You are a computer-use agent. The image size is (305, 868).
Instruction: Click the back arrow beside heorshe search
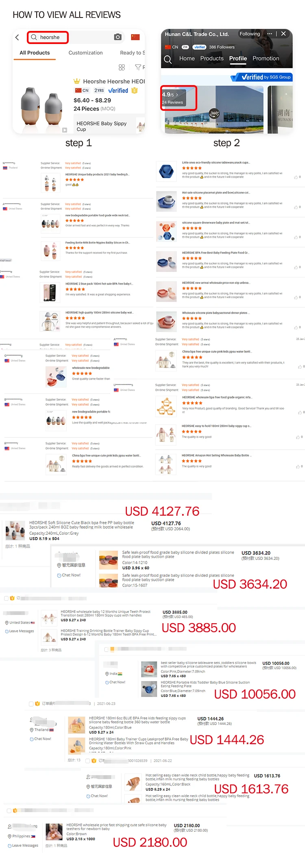pos(17,37)
